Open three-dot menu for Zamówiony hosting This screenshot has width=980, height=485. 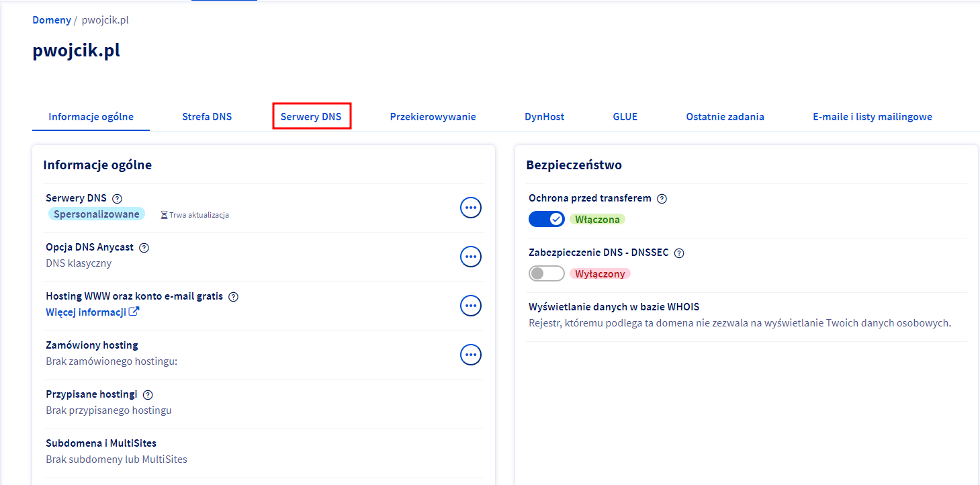[x=470, y=355]
